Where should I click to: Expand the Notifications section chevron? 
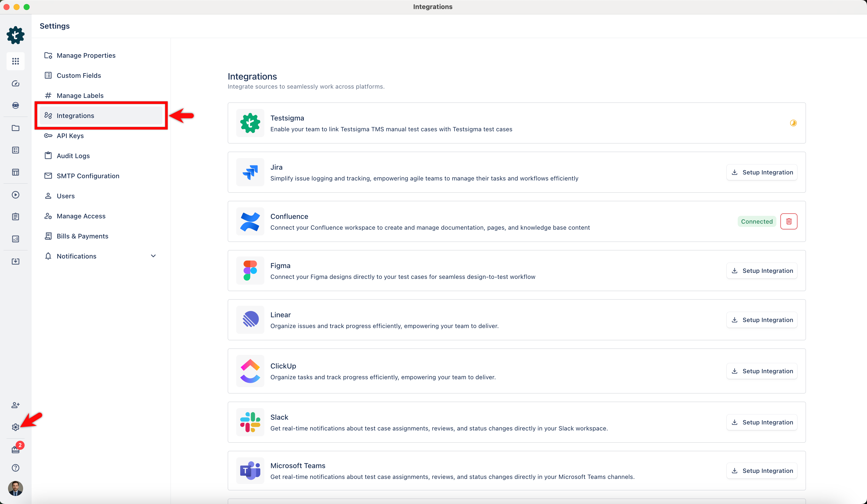[x=153, y=256]
